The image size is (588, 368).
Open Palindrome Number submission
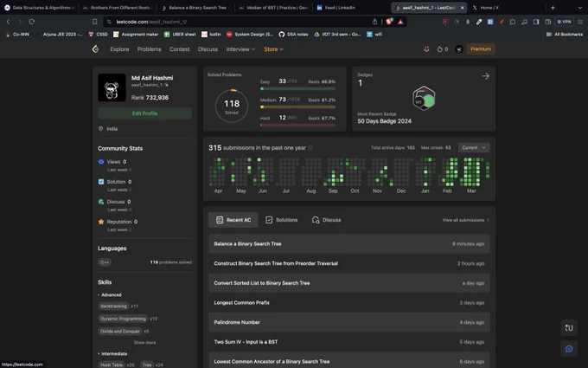(x=349, y=322)
